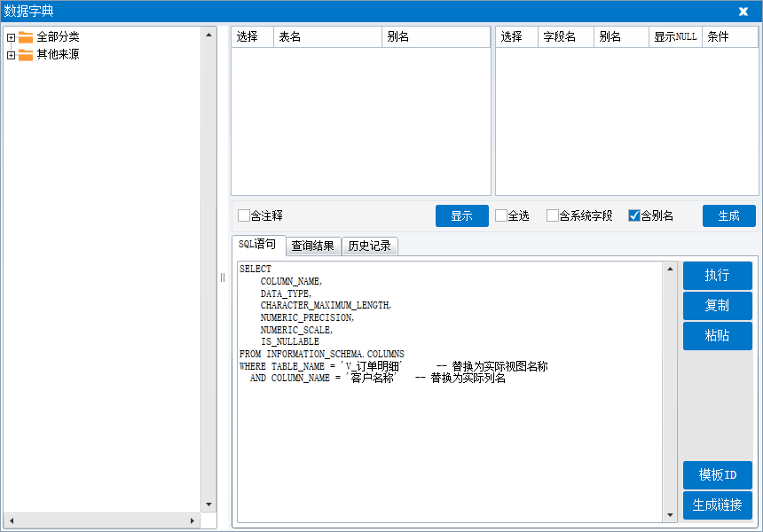Select the 全部分类 tree label

pyautogui.click(x=58, y=37)
